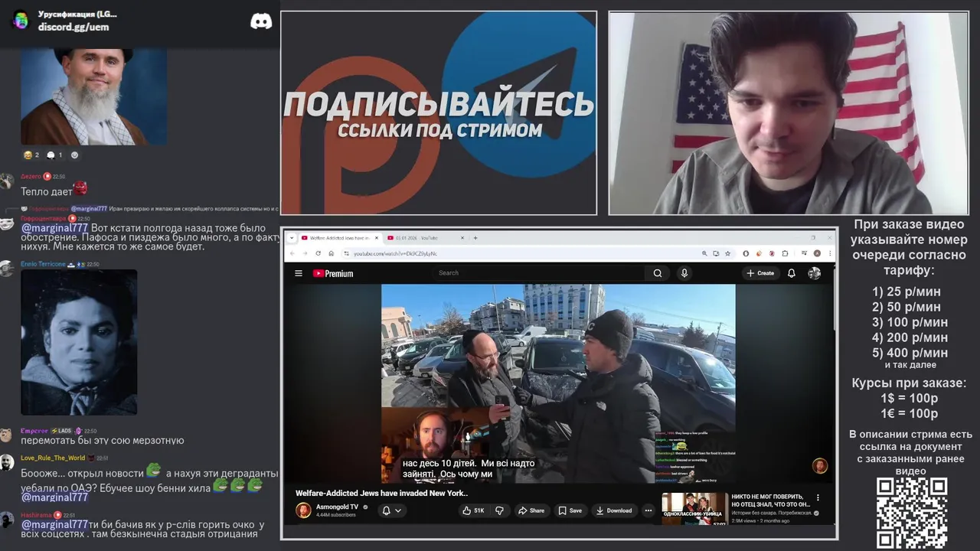Toggle the laughing emoji reaction with count 2
Viewport: 980px width, 551px height.
point(31,155)
